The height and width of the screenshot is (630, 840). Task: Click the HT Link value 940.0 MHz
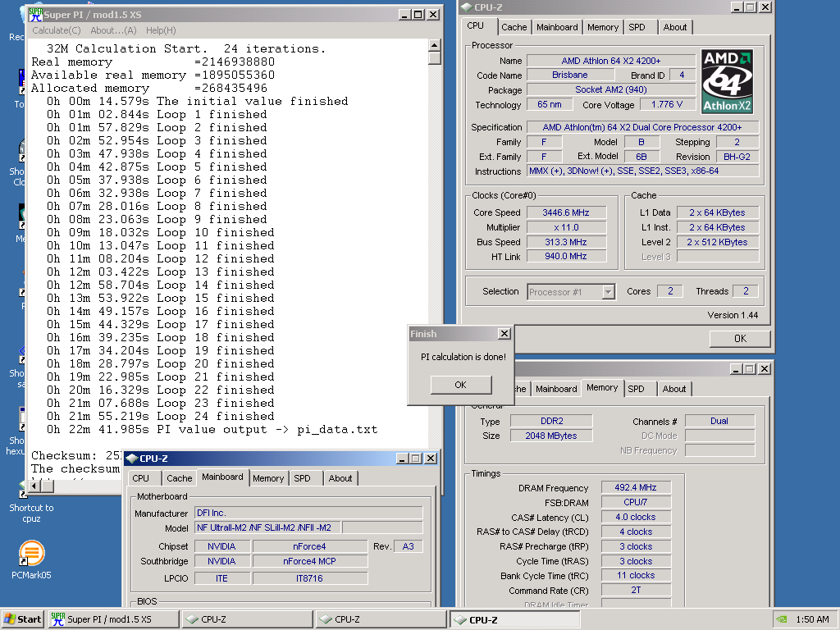point(566,257)
